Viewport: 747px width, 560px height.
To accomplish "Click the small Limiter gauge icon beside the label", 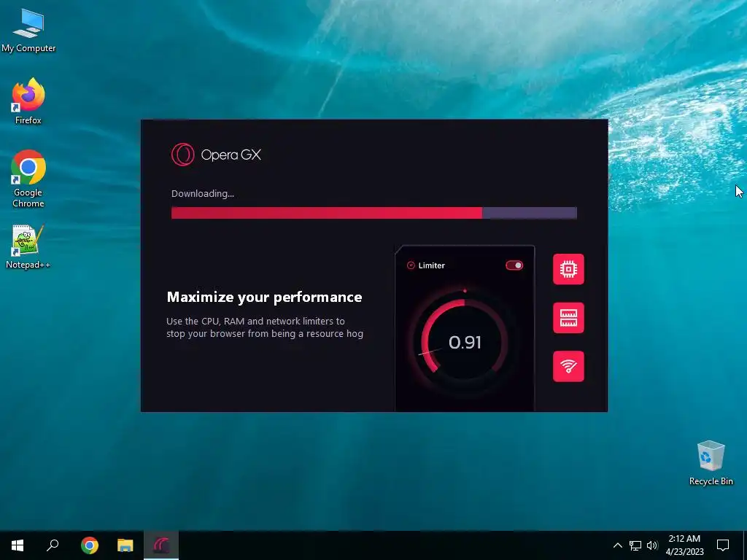I will [x=411, y=265].
